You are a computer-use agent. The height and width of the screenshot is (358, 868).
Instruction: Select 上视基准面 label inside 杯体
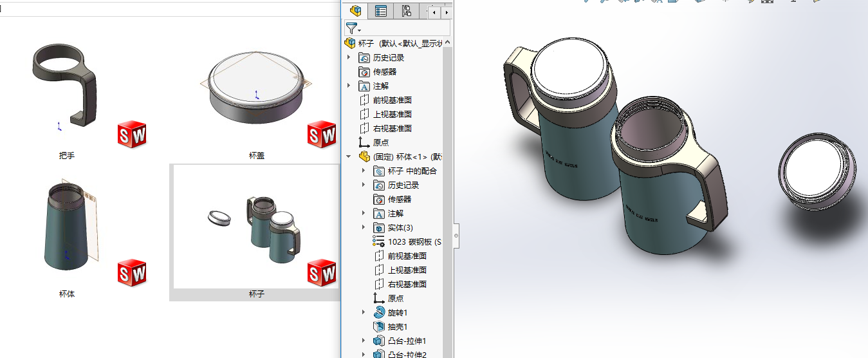407,270
